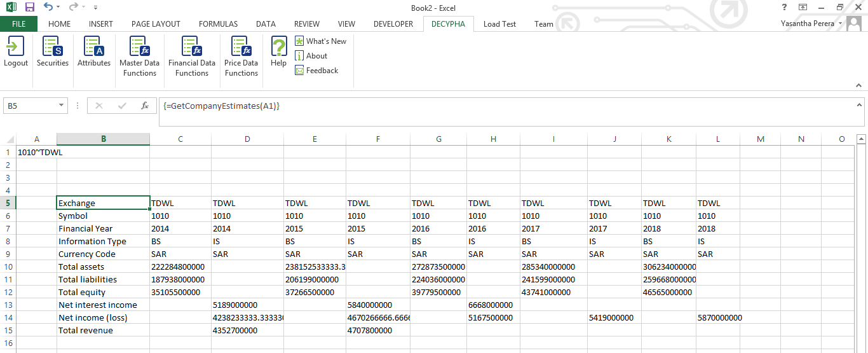
Task: Open Customize Quick Access Toolbar dropdown
Action: (x=95, y=8)
